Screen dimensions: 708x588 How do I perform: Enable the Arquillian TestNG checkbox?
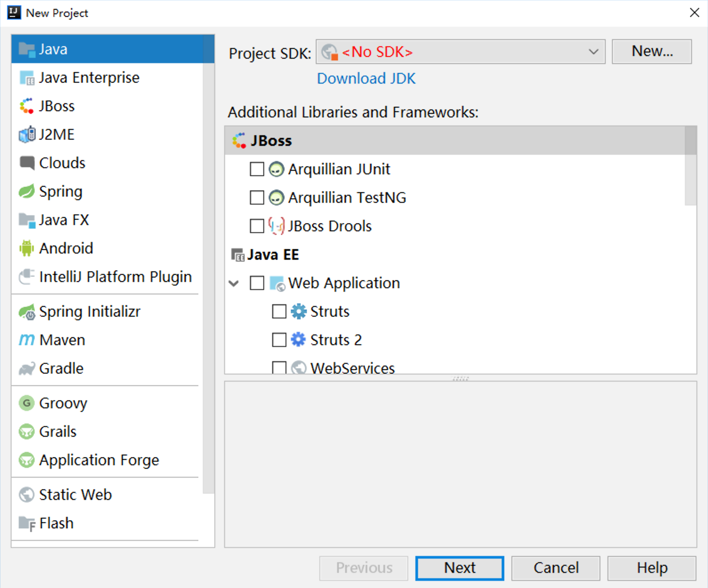point(257,197)
